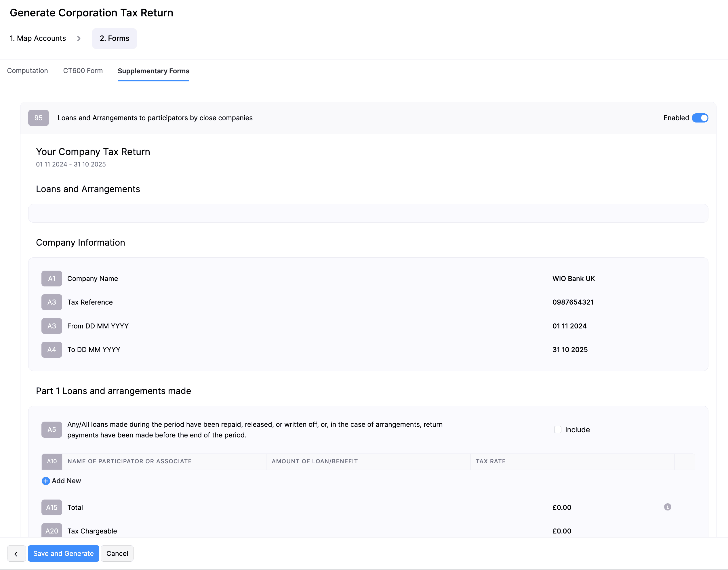728x570 pixels.
Task: Click the A10 column badge
Action: click(x=52, y=461)
